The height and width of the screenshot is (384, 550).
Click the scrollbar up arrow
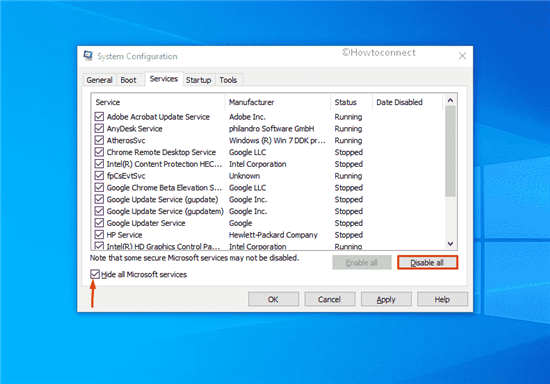[x=450, y=101]
